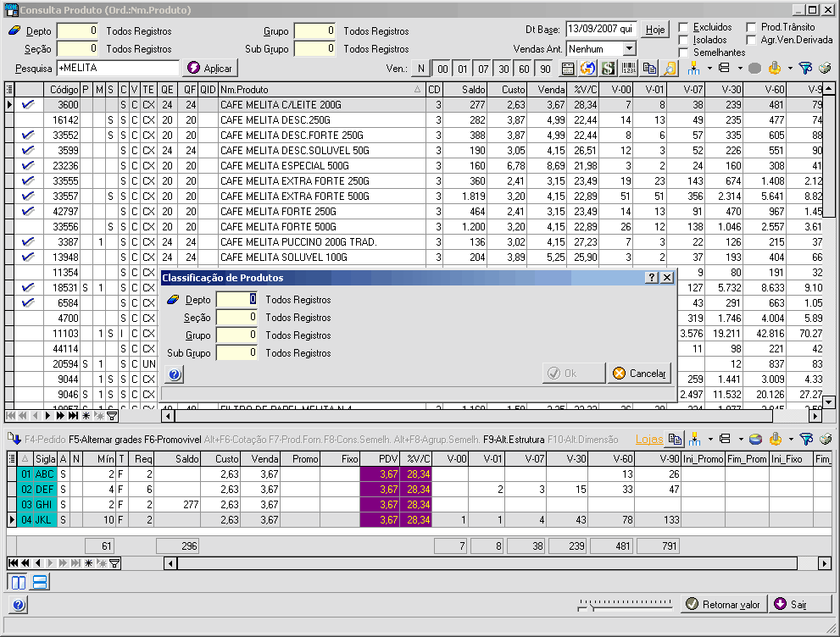Click the blue funnel filter icon in top toolbar
The width and height of the screenshot is (840, 637).
pyautogui.click(x=805, y=68)
